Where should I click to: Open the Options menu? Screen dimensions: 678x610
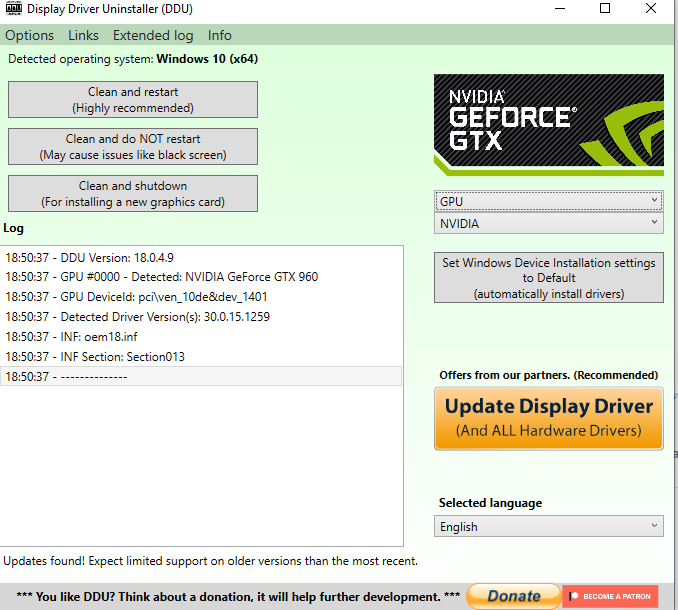click(29, 35)
